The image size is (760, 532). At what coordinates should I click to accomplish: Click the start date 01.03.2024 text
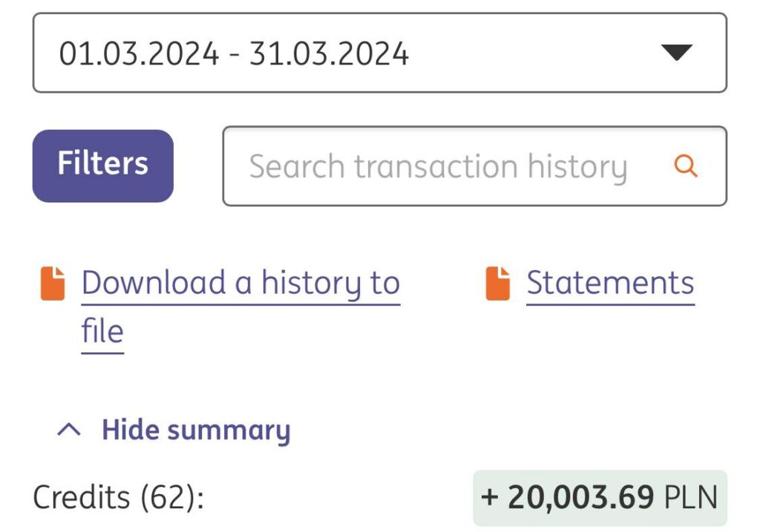point(139,54)
